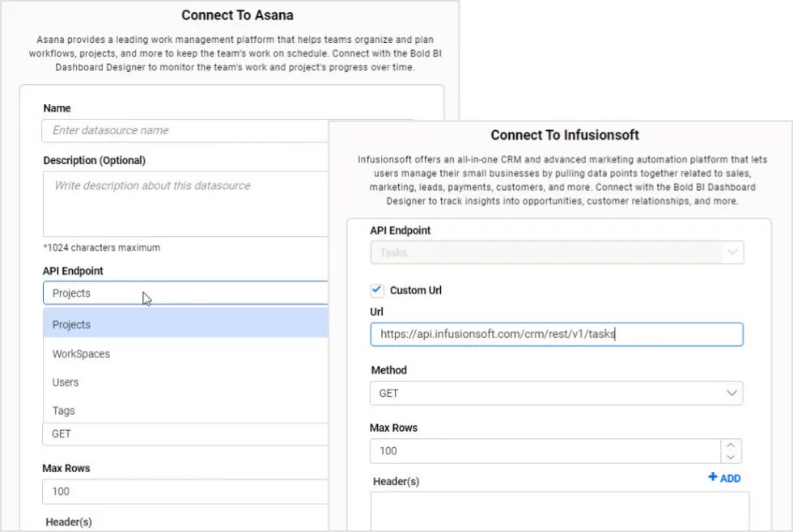The image size is (793, 532).
Task: Click the Connect To Infusionsoft heading
Action: click(565, 135)
